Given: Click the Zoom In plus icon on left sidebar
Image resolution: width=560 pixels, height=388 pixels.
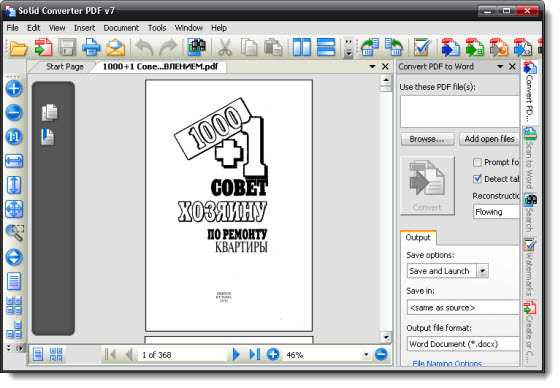Looking at the screenshot, I should click(14, 89).
